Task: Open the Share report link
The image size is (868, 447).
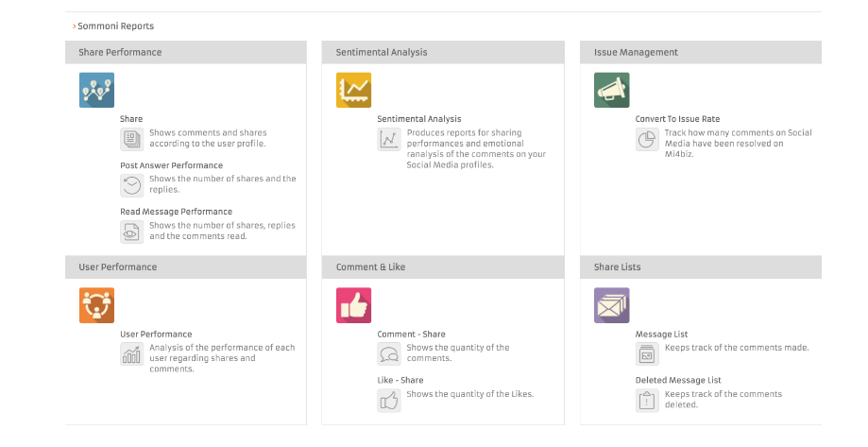Action: (131, 119)
